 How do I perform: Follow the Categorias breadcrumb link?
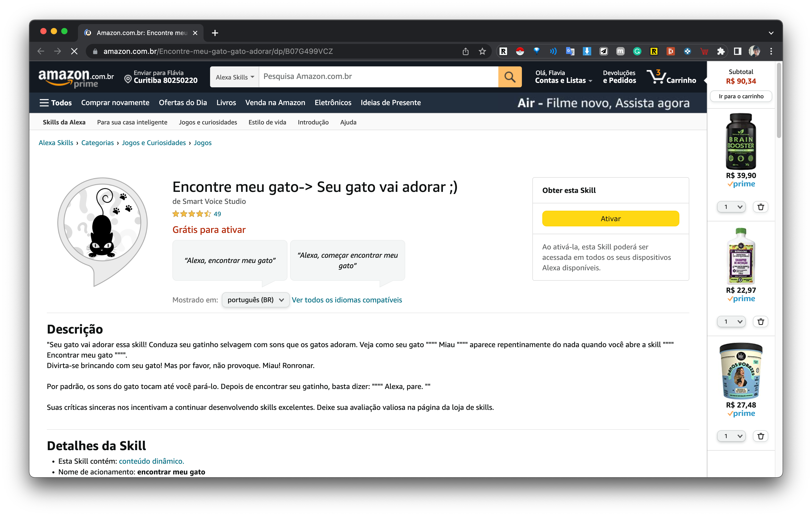pos(98,143)
